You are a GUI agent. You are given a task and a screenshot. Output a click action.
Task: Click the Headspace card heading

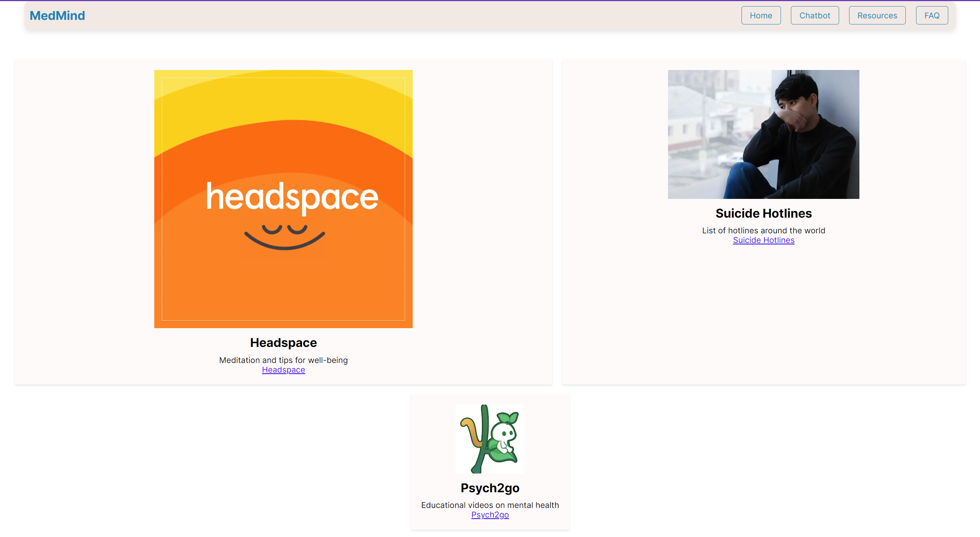[x=283, y=343]
